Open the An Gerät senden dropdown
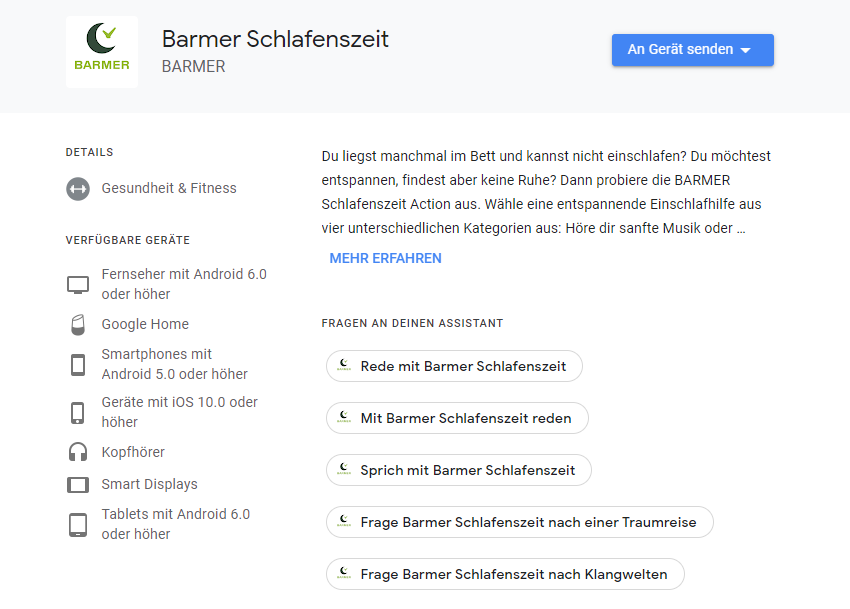Image resolution: width=850 pixels, height=609 pixels. click(x=692, y=50)
